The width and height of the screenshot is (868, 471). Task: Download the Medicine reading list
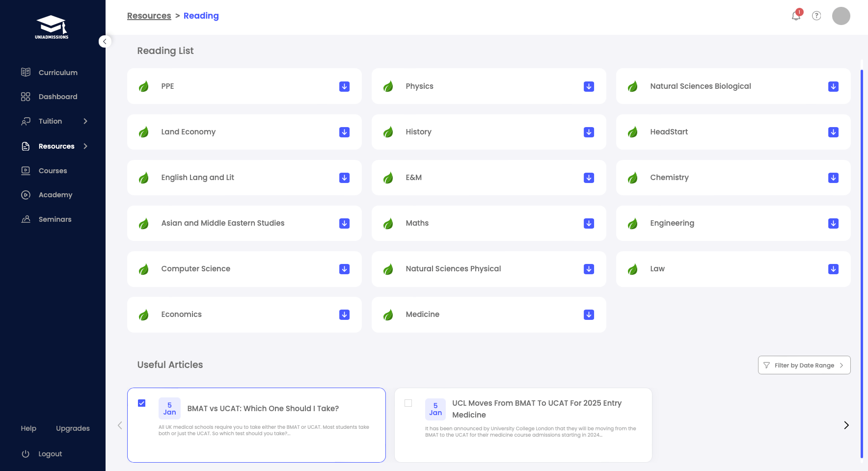click(x=589, y=314)
